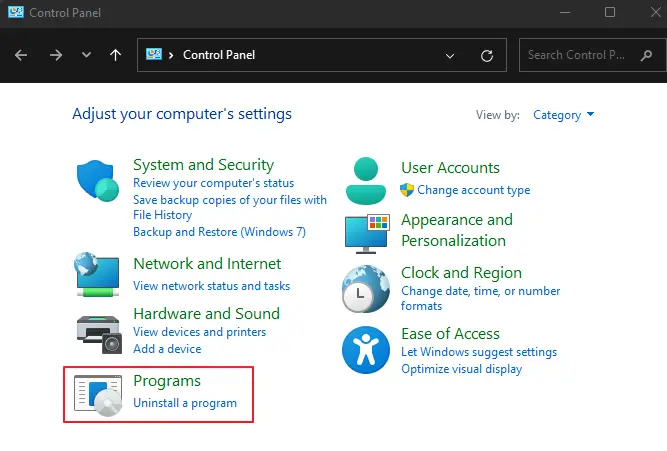
Task: Maximize the Control Panel window
Action: point(610,12)
